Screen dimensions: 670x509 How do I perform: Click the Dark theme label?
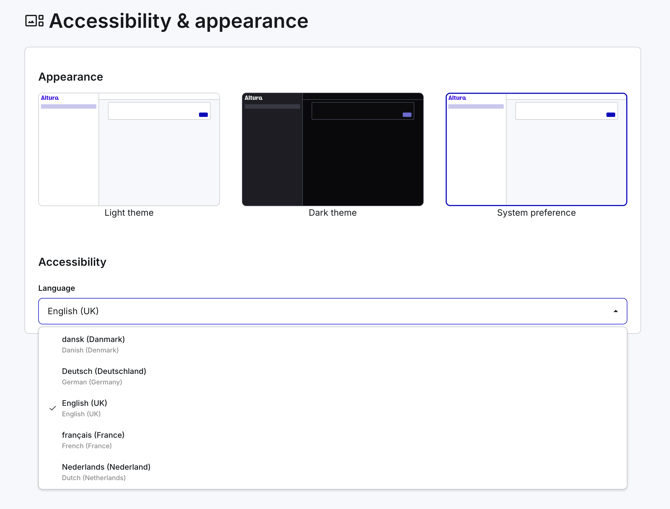click(x=332, y=213)
